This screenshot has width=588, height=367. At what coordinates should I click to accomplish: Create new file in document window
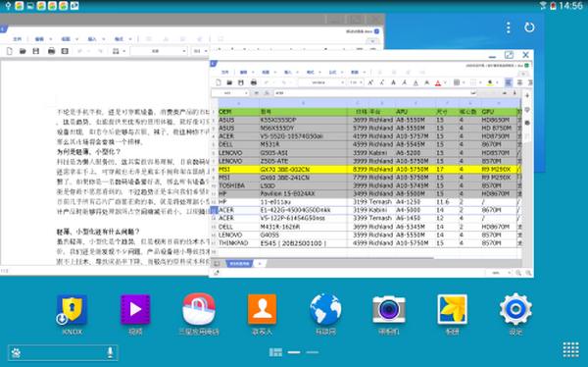pos(10,51)
